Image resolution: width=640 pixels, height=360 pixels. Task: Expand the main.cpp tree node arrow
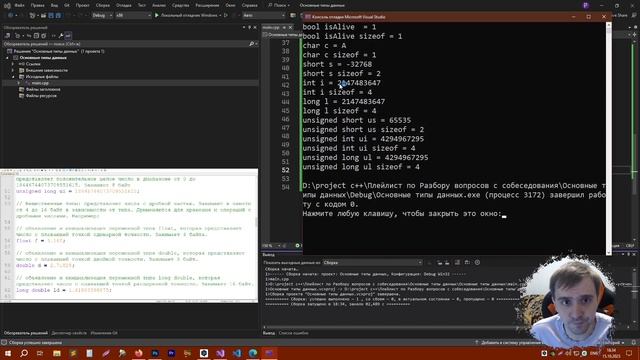[18, 83]
